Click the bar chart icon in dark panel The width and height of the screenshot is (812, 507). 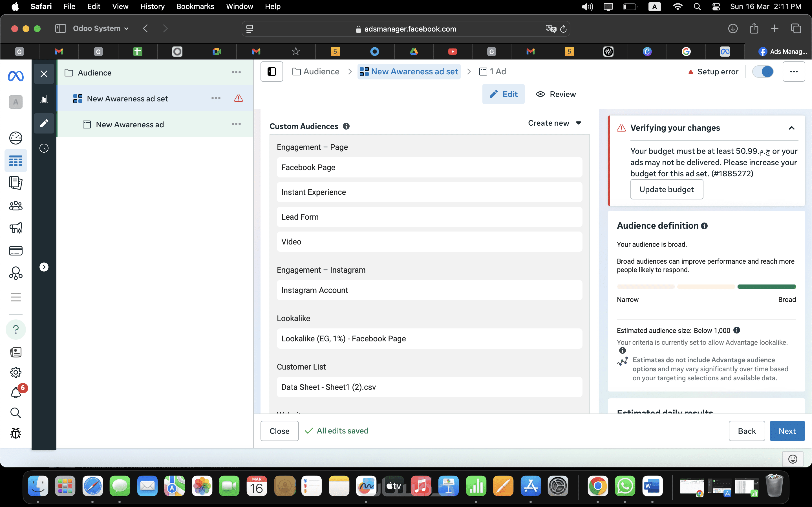click(x=44, y=99)
